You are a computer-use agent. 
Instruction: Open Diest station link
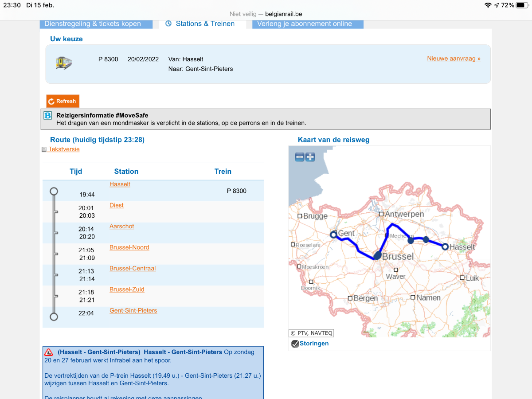click(x=117, y=205)
